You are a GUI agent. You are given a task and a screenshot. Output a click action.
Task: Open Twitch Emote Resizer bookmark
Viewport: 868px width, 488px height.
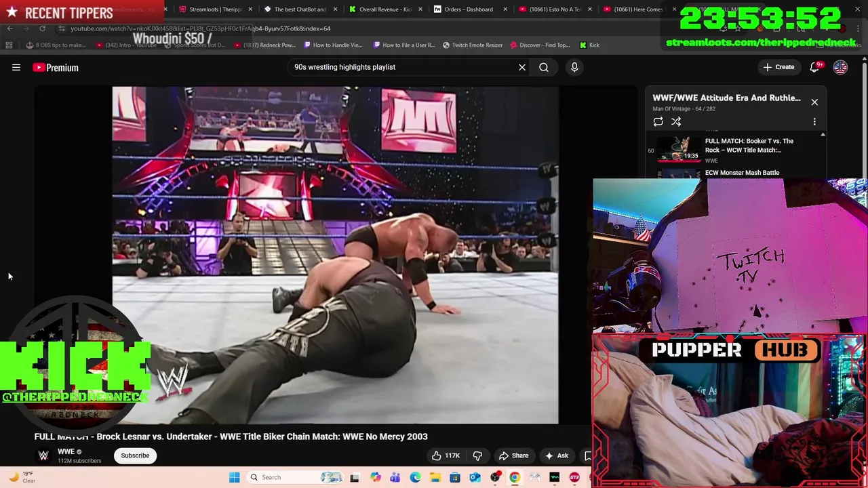tap(473, 45)
